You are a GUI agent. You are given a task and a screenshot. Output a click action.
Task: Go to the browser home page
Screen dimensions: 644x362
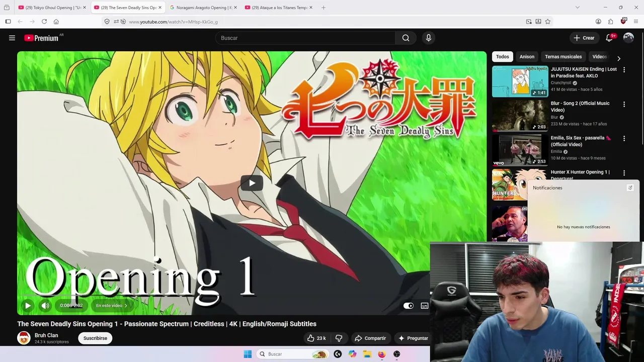tap(56, 22)
